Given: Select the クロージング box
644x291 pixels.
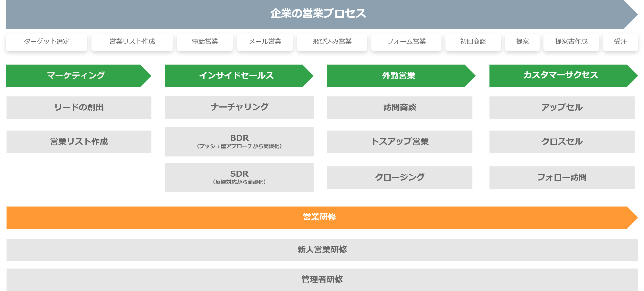Looking at the screenshot, I should pyautogui.click(x=400, y=178).
